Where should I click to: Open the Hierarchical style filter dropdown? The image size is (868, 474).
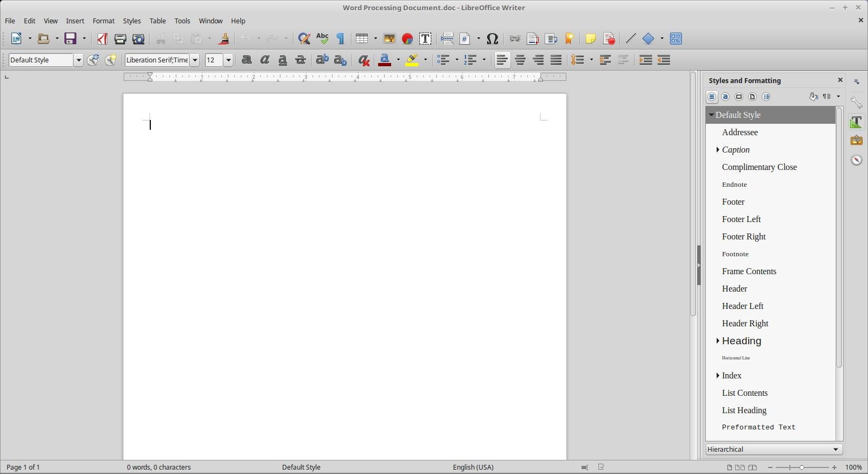pos(774,450)
